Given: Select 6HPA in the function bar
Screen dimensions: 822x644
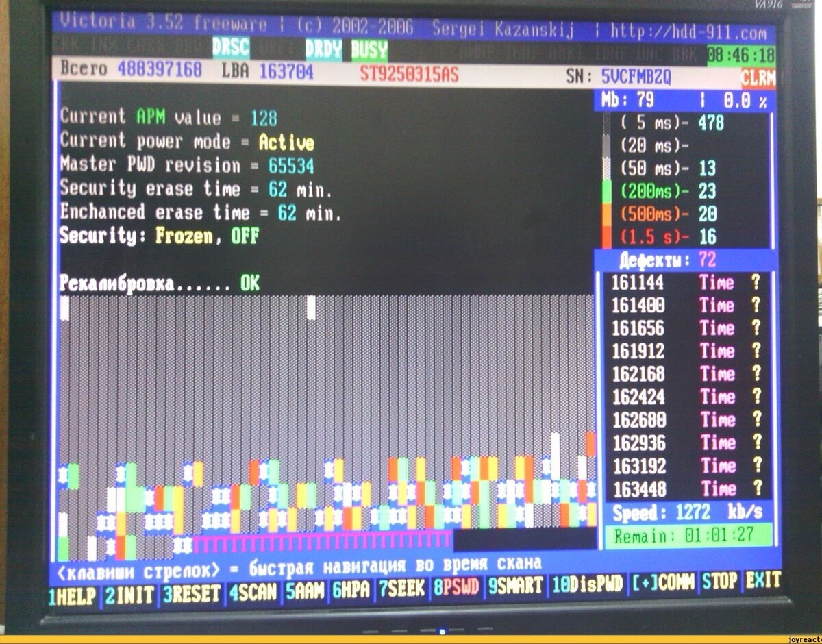Looking at the screenshot, I should tap(352, 588).
